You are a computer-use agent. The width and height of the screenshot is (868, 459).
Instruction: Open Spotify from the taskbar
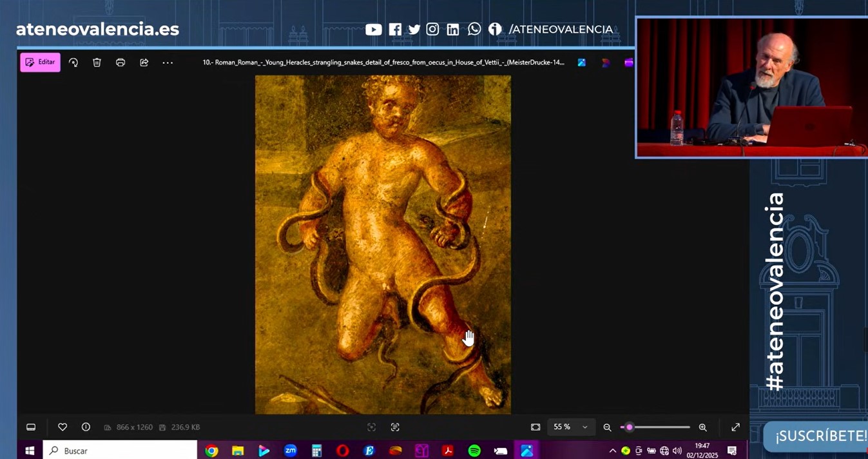(x=474, y=450)
